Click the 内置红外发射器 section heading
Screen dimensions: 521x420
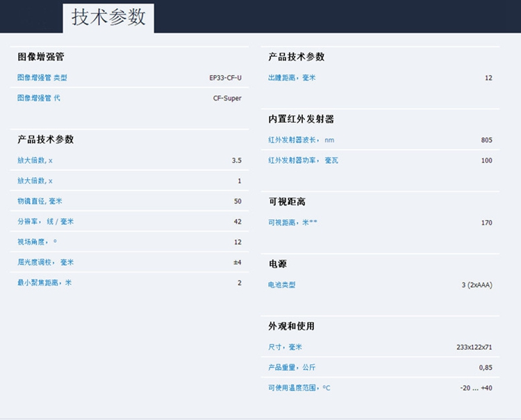tap(301, 119)
